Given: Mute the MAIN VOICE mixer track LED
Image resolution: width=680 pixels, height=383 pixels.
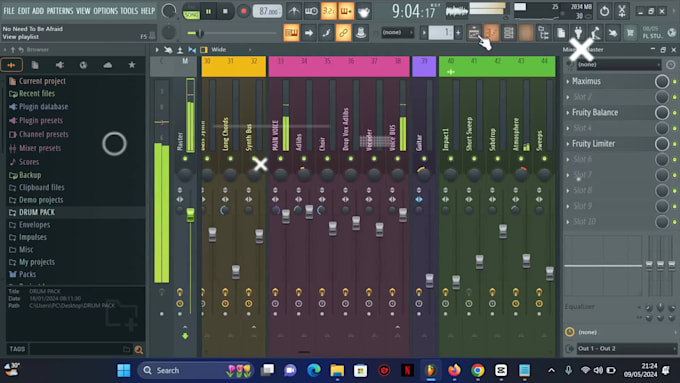Looking at the screenshot, I should click(x=280, y=159).
